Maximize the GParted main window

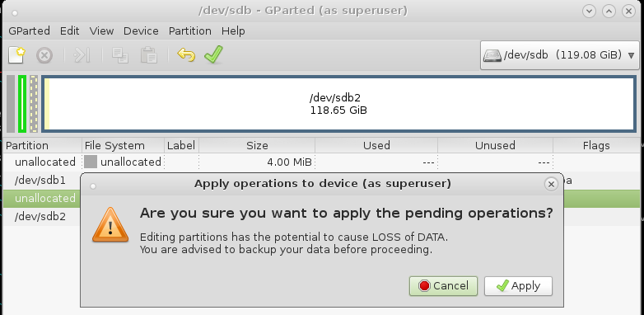609,11
